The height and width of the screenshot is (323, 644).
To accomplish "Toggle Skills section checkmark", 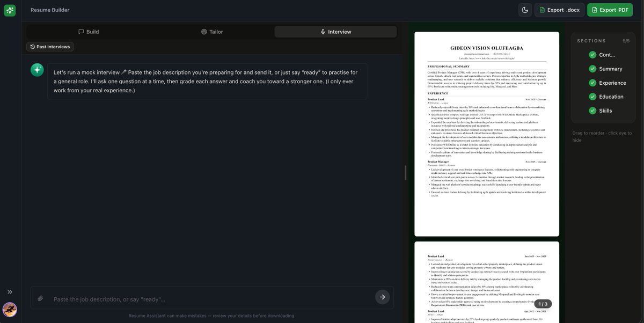I will click(592, 111).
